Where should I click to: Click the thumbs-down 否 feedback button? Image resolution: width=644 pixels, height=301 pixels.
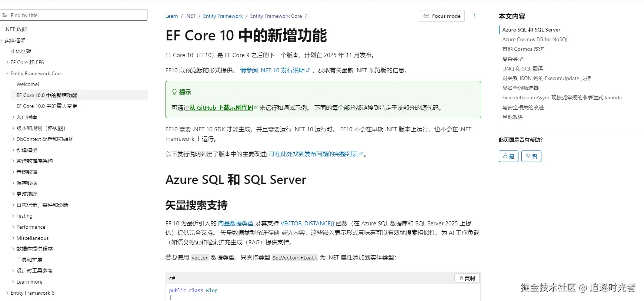click(531, 156)
